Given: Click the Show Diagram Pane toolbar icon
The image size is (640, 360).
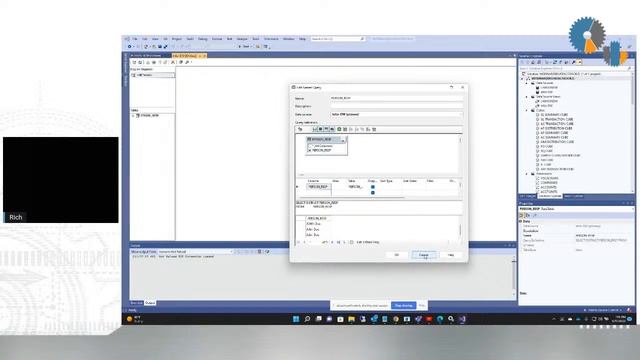Looking at the screenshot, I should (315, 129).
